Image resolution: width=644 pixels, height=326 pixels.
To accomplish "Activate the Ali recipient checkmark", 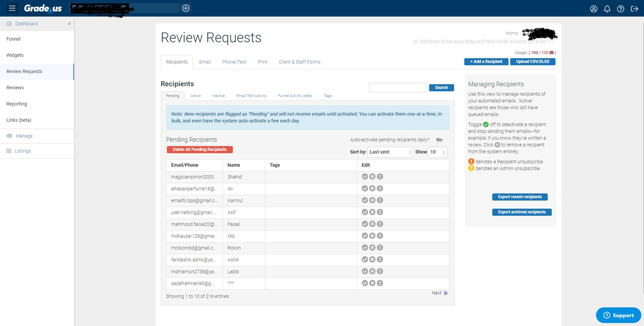I will (365, 188).
